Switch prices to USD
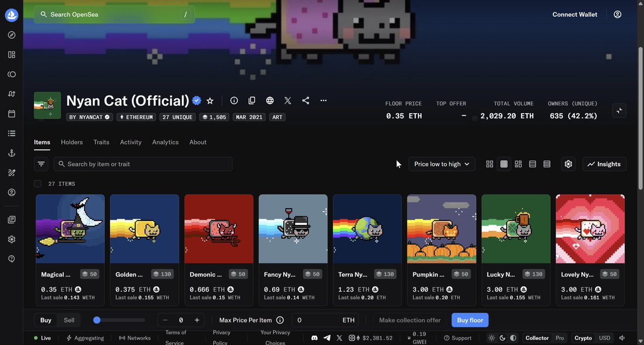 click(x=605, y=338)
